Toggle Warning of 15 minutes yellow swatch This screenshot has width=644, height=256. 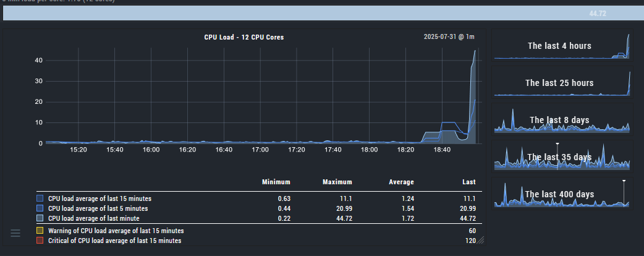click(40, 231)
